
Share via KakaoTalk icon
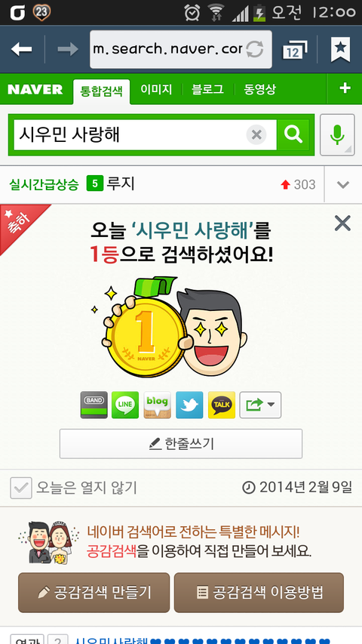click(222, 405)
